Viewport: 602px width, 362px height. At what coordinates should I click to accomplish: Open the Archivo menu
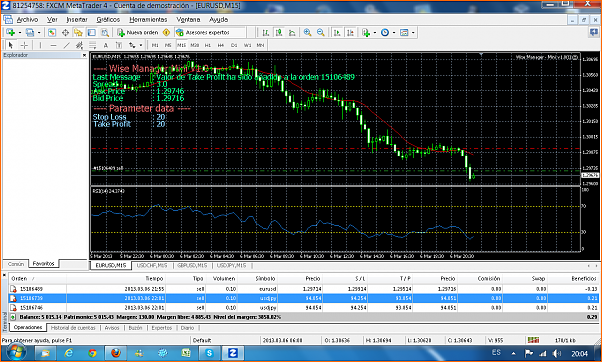point(27,20)
